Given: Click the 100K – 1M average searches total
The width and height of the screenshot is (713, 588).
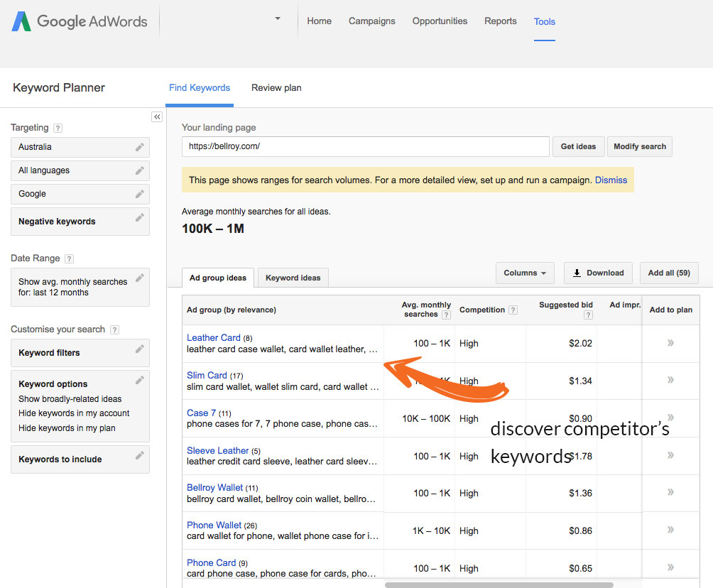Looking at the screenshot, I should click(213, 228).
